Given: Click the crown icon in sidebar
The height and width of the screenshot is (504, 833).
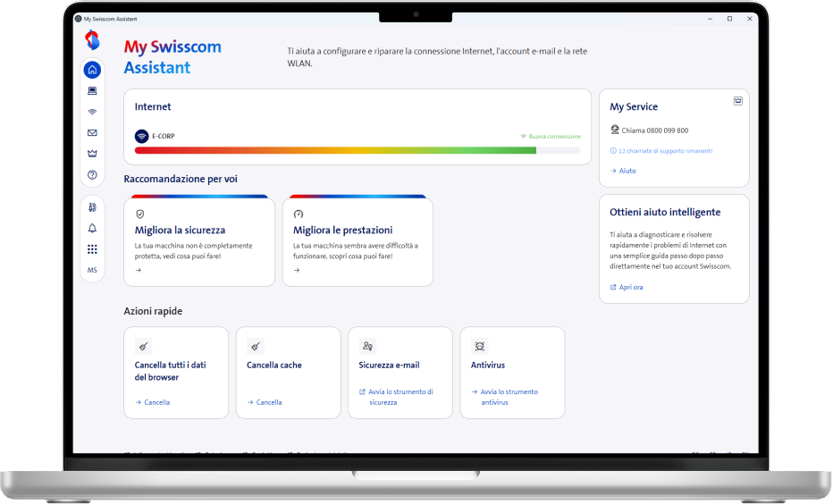Looking at the screenshot, I should 92,154.
